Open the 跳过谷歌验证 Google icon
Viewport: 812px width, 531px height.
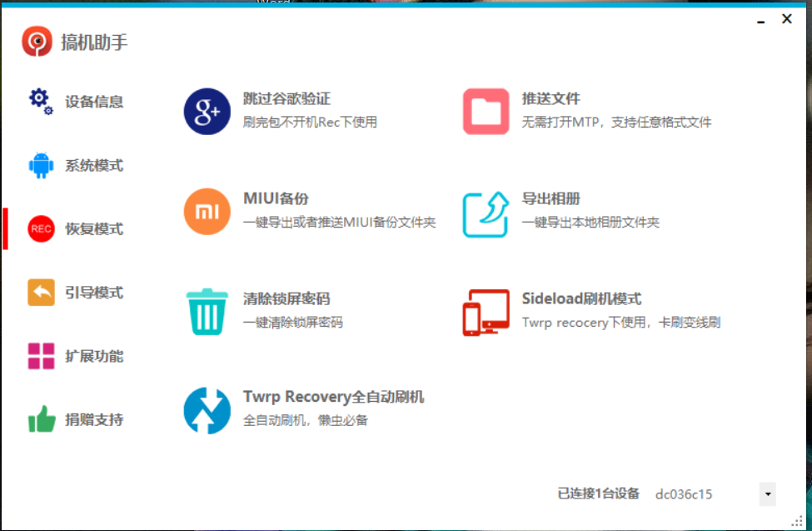(206, 109)
